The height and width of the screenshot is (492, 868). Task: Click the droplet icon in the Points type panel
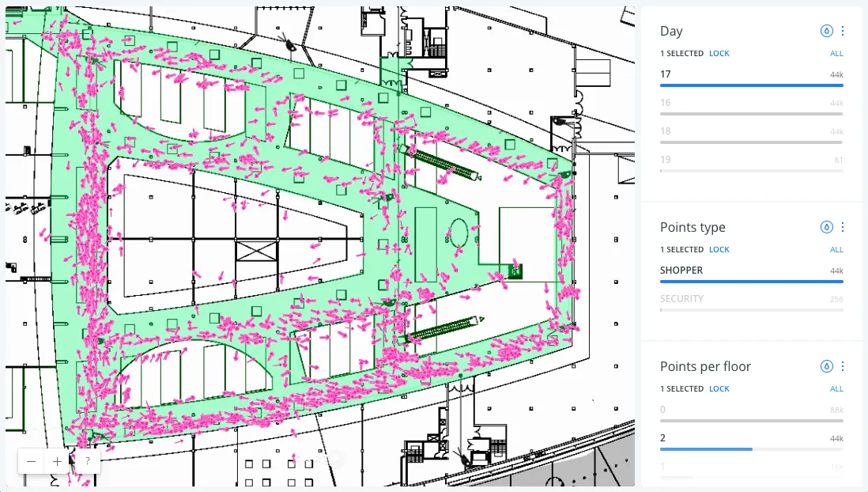click(x=827, y=227)
